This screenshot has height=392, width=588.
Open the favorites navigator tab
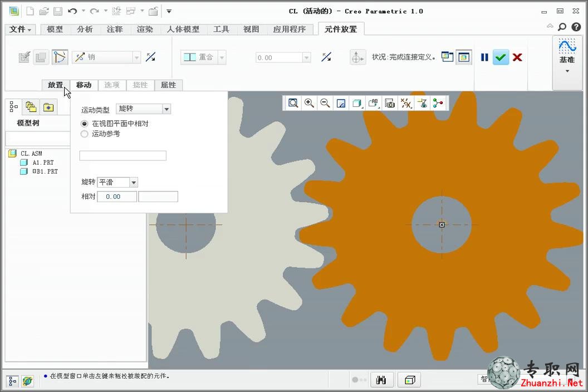pyautogui.click(x=48, y=107)
